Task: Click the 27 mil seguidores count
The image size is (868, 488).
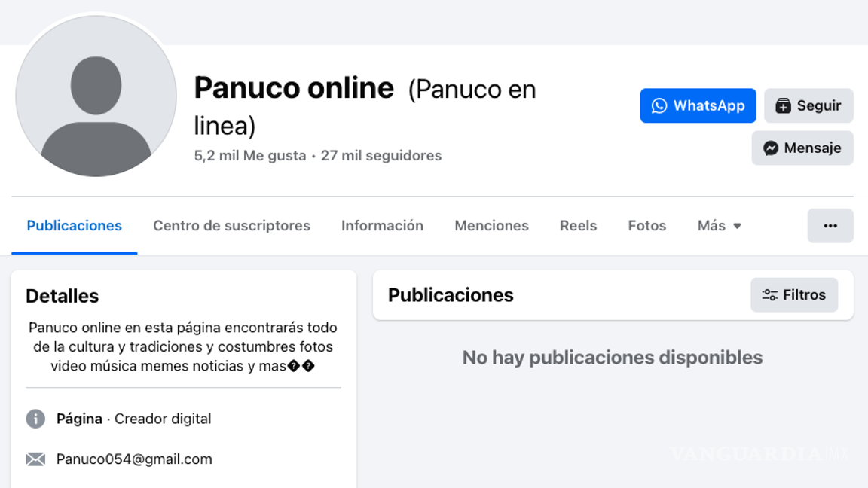Action: (x=381, y=155)
